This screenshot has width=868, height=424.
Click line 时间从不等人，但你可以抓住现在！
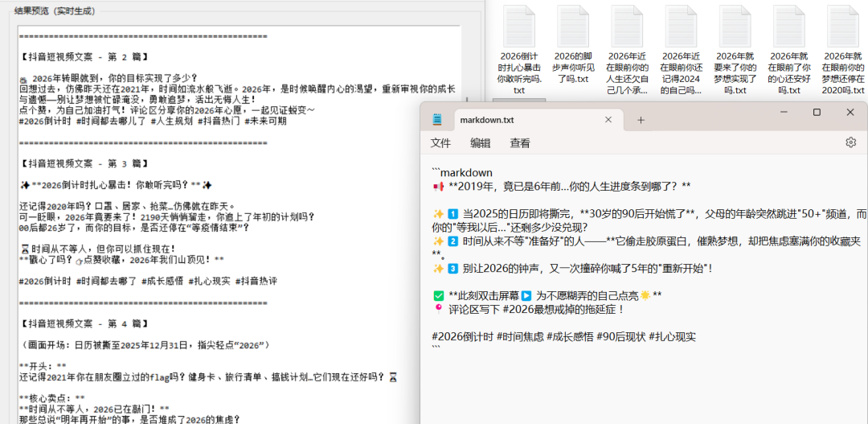click(97, 249)
